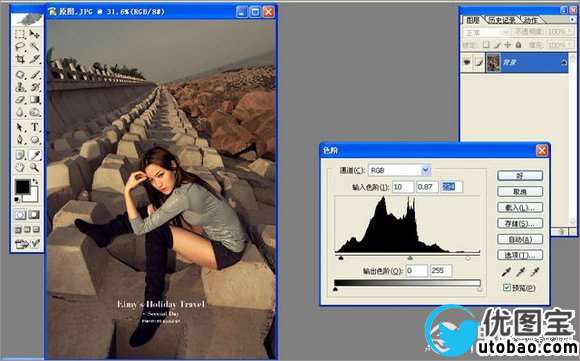Select the Rectangular Marquee tool
The height and width of the screenshot is (361, 580).
[20, 34]
